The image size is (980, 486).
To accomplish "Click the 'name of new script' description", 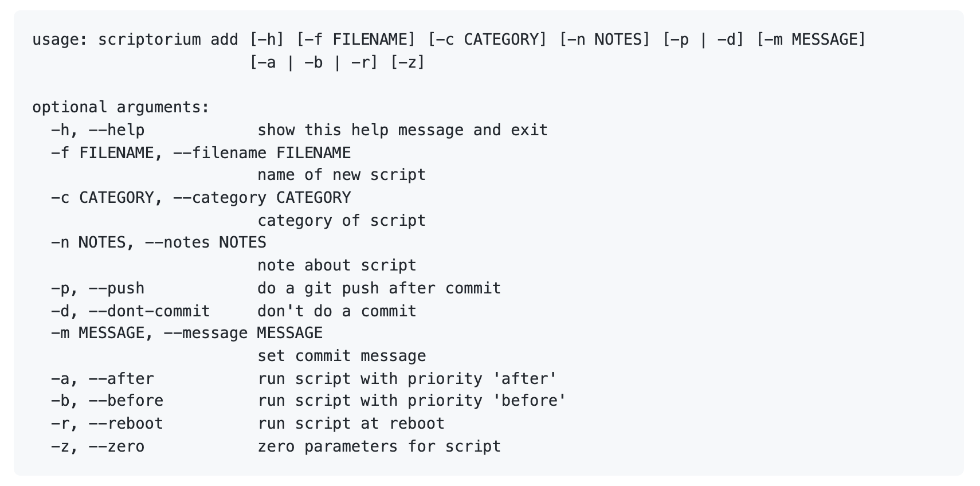I will (x=342, y=175).
